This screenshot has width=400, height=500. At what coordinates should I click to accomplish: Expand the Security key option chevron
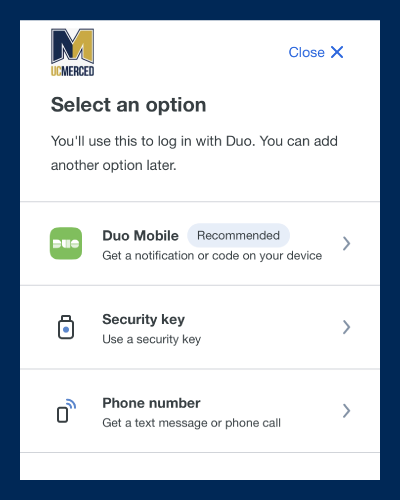347,327
